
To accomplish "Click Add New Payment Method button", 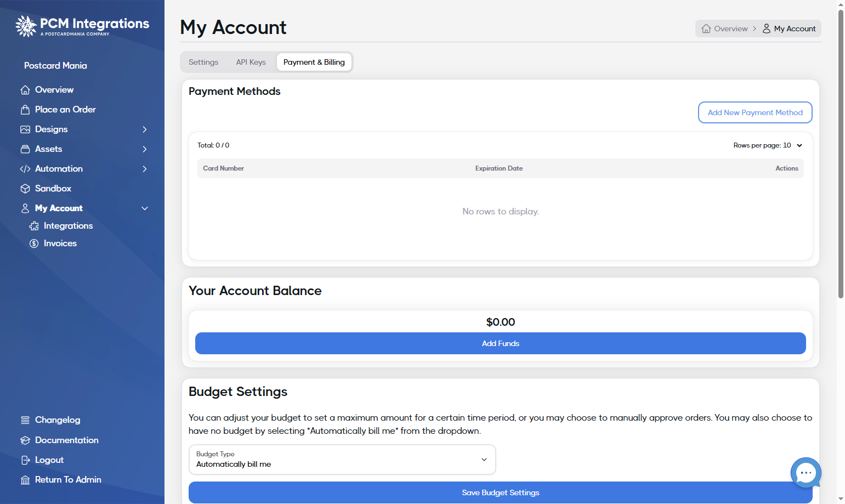I will click(x=755, y=112).
